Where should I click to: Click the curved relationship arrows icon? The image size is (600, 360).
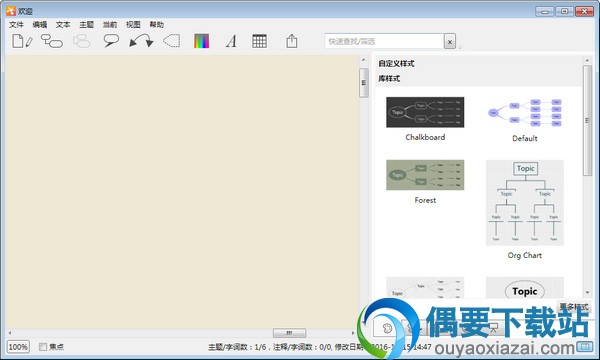click(141, 41)
